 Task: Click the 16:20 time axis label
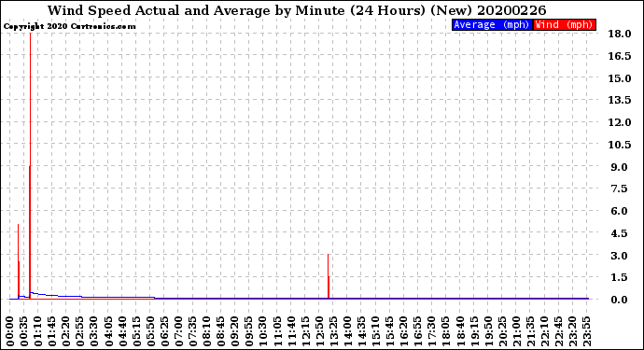404,331
